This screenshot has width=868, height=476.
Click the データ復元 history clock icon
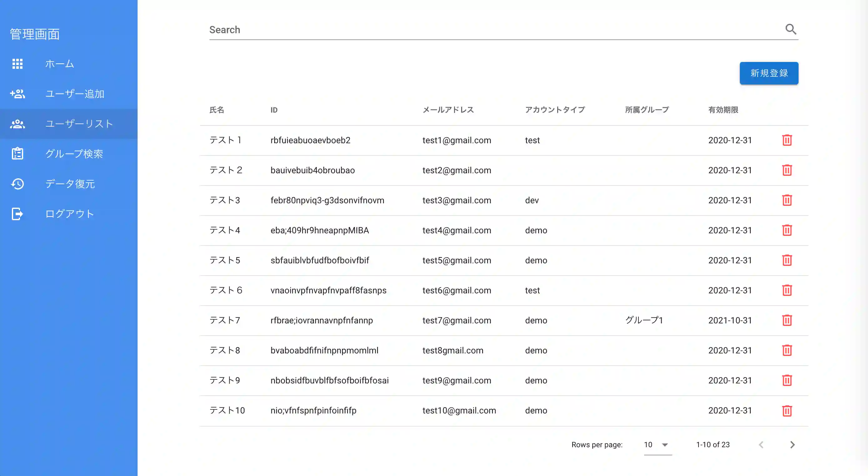click(18, 184)
